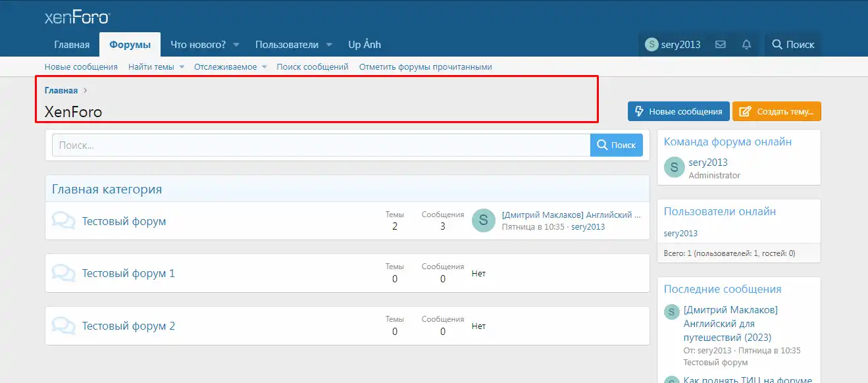Switch to the Главная tab
The image size is (868, 383).
(72, 45)
